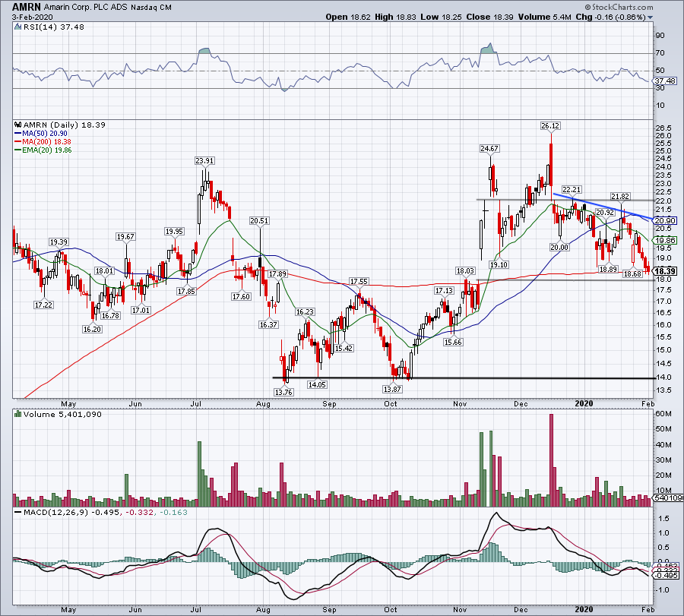Image resolution: width=684 pixels, height=616 pixels.
Task: Click the 13.76 August low label
Action: tap(283, 392)
